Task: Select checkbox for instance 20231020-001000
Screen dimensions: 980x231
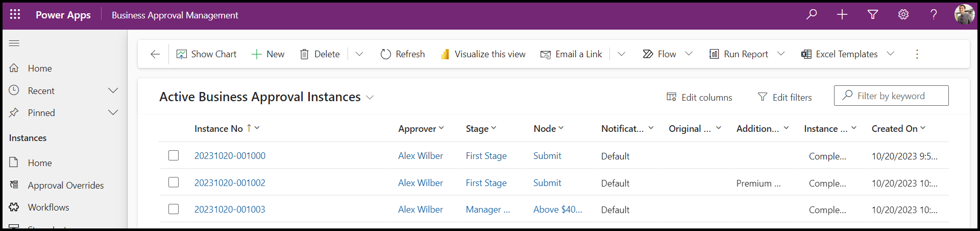Action: 174,155
